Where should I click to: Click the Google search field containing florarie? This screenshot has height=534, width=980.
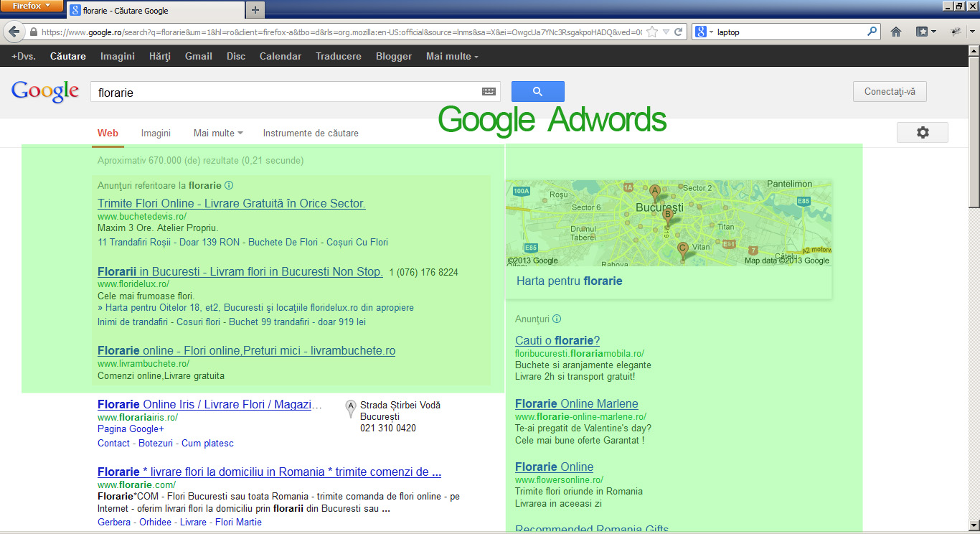click(287, 92)
